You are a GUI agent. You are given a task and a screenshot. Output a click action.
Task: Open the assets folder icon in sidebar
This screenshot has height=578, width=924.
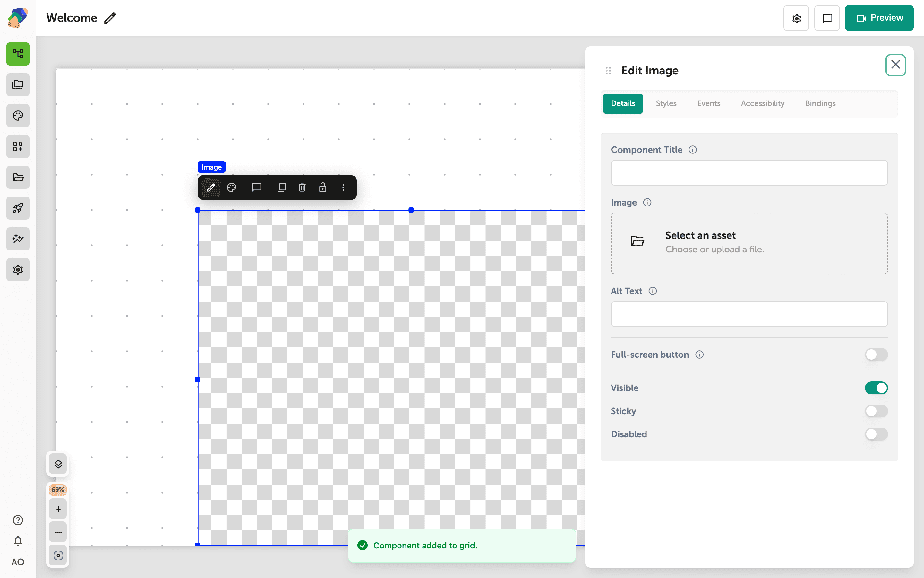(18, 177)
